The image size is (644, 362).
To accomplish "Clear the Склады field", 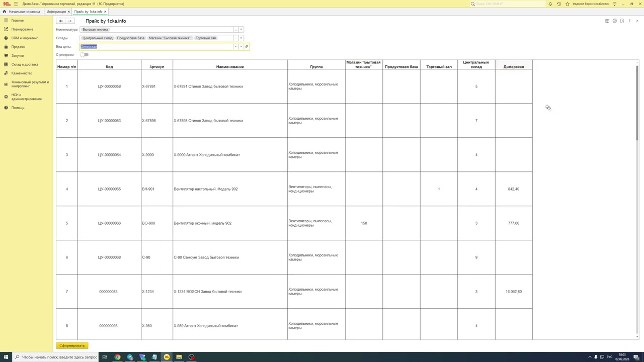I will 241,38.
